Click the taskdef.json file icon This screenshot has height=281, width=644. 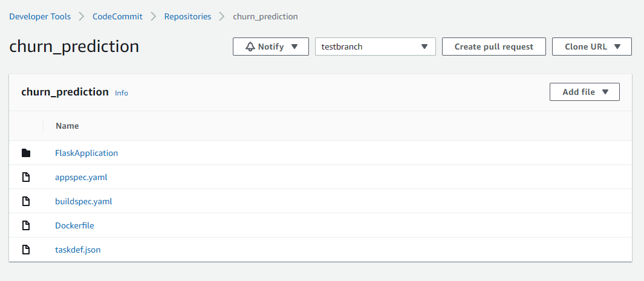coord(26,250)
